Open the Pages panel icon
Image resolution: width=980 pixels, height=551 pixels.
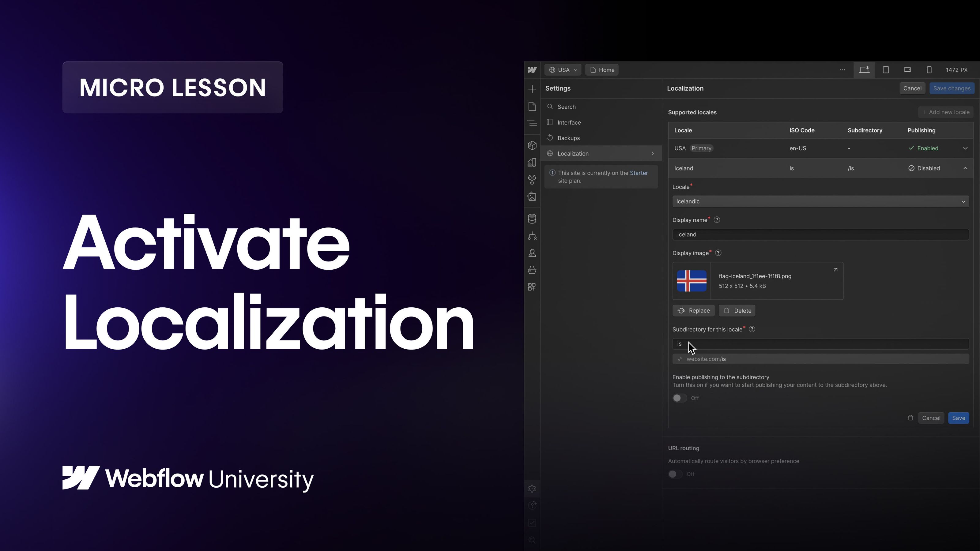pyautogui.click(x=532, y=107)
